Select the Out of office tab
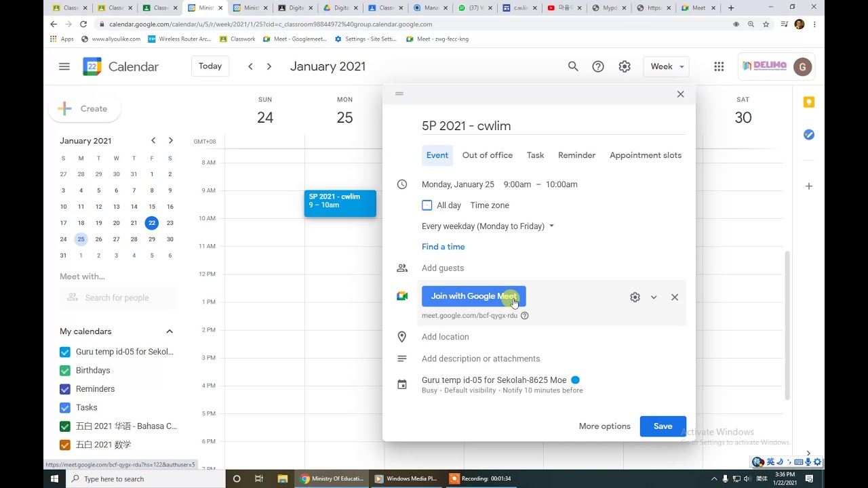This screenshot has width=868, height=488. tap(488, 155)
